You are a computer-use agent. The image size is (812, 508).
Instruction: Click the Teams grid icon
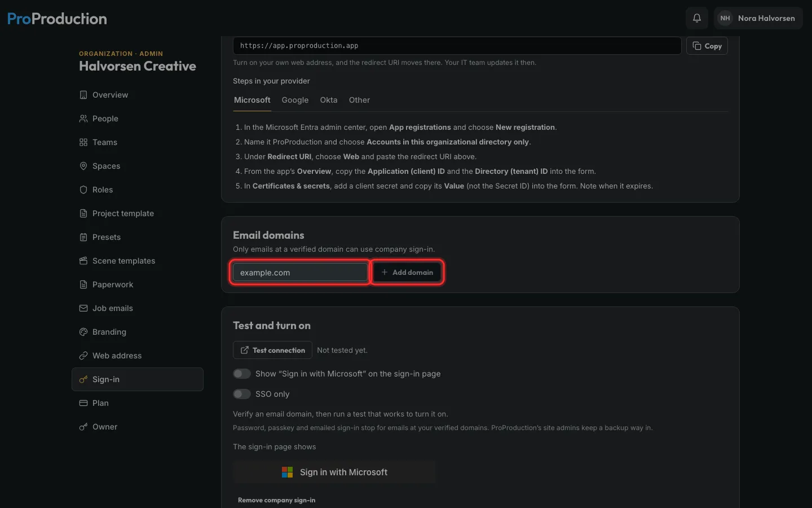(x=83, y=142)
